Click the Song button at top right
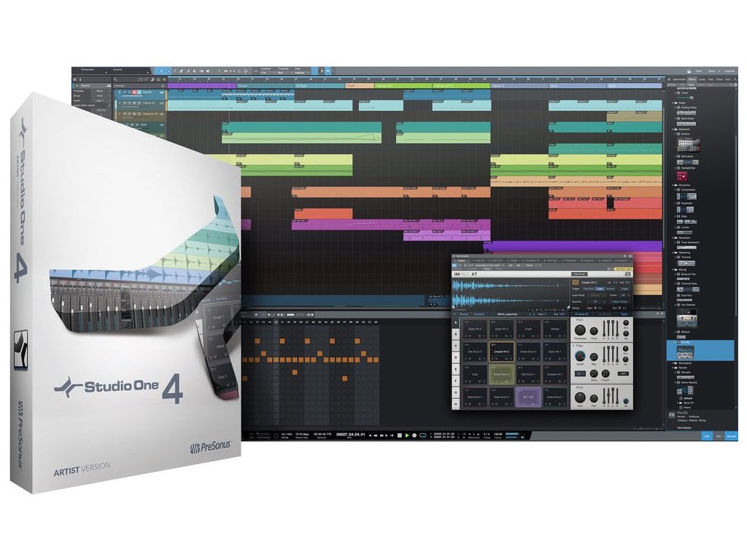Screen dimensions: 747x560 tap(711, 71)
